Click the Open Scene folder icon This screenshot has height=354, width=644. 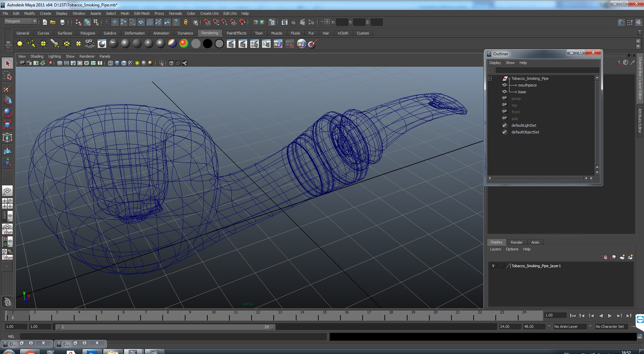coord(53,22)
